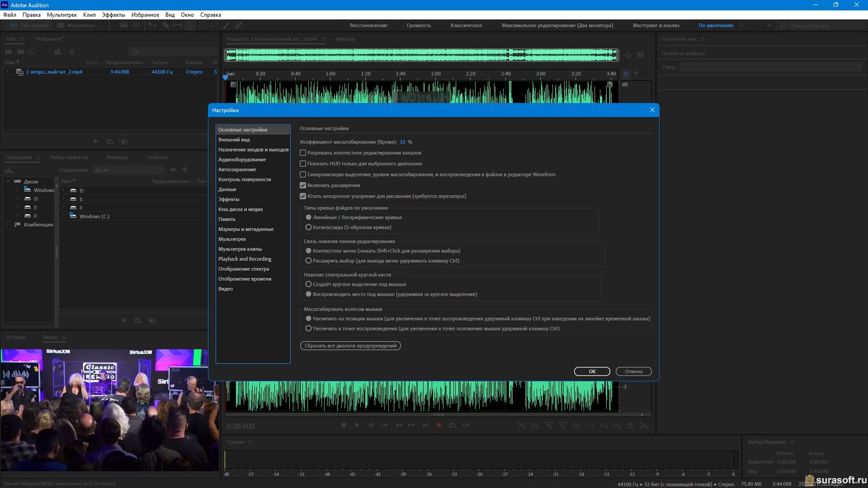Switch to the Восстановление workspace

coord(368,25)
